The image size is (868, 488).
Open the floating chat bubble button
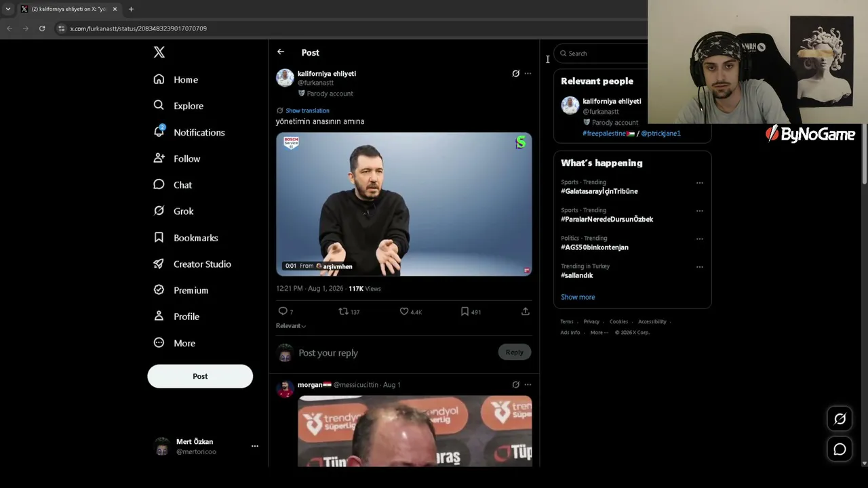(x=840, y=449)
